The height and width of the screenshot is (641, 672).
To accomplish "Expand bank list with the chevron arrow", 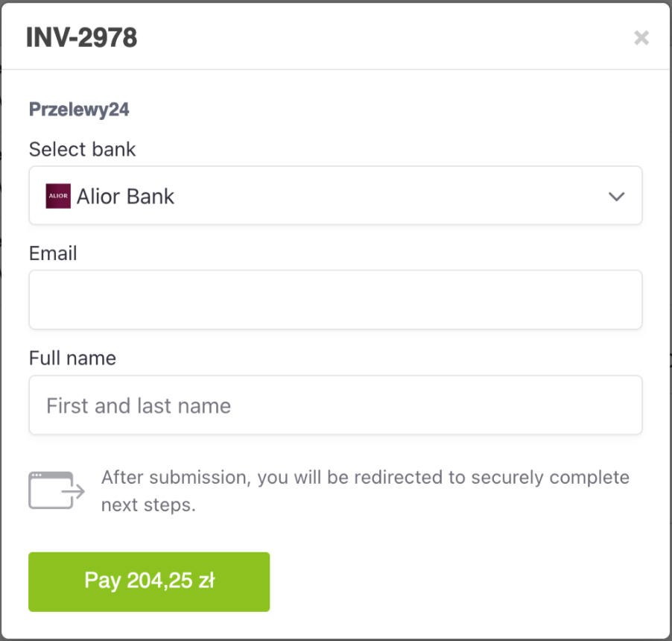I will 616,196.
